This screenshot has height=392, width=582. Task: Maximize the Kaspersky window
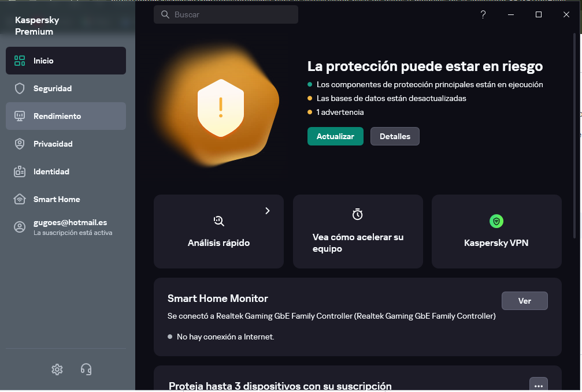point(539,14)
